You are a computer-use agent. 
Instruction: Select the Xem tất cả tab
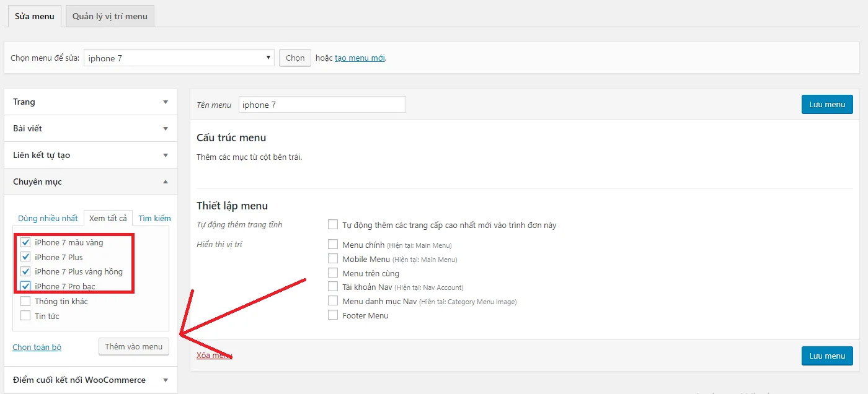(108, 218)
